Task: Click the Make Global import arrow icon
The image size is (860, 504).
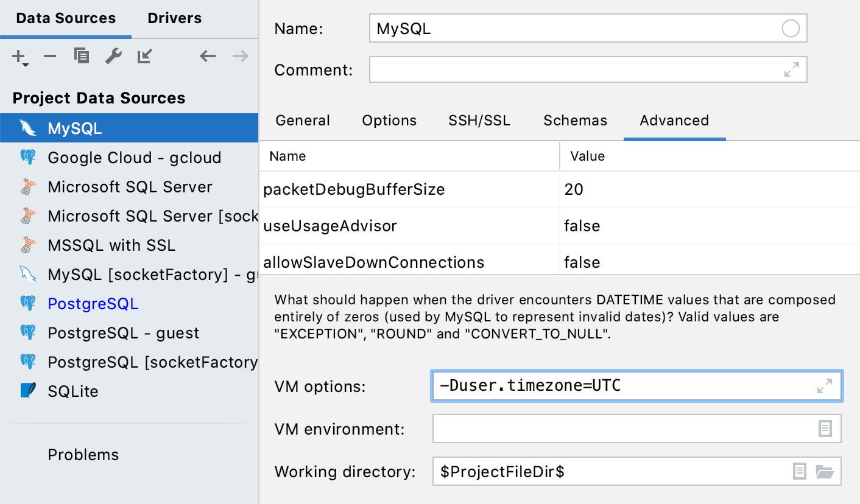Action: point(145,57)
